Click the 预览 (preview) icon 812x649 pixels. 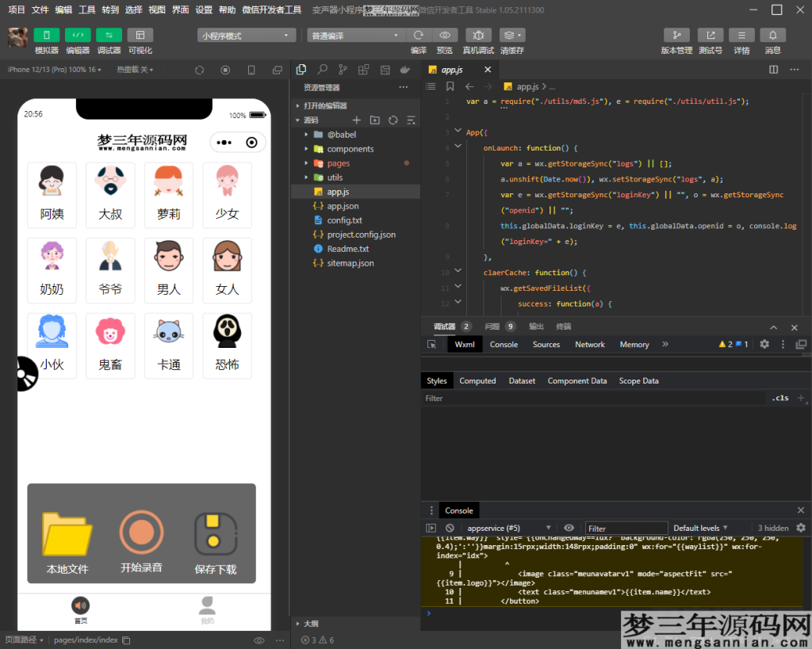(x=445, y=34)
